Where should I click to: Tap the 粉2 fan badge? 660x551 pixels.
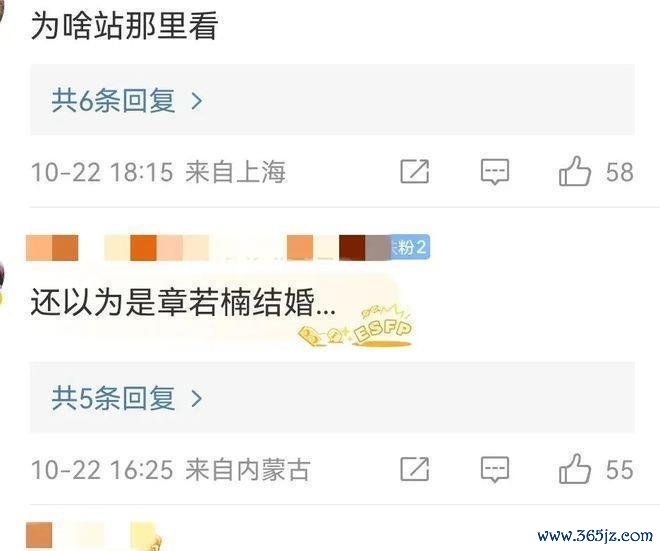pos(410,247)
